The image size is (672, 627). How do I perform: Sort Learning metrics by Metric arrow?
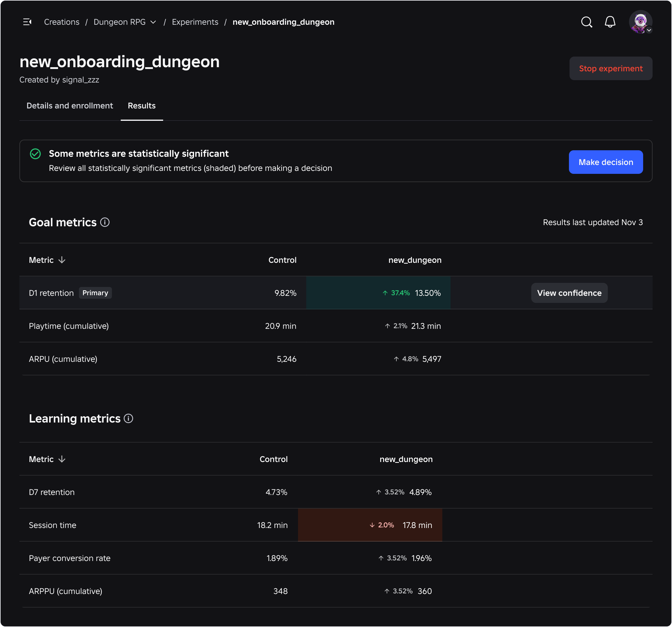click(62, 459)
